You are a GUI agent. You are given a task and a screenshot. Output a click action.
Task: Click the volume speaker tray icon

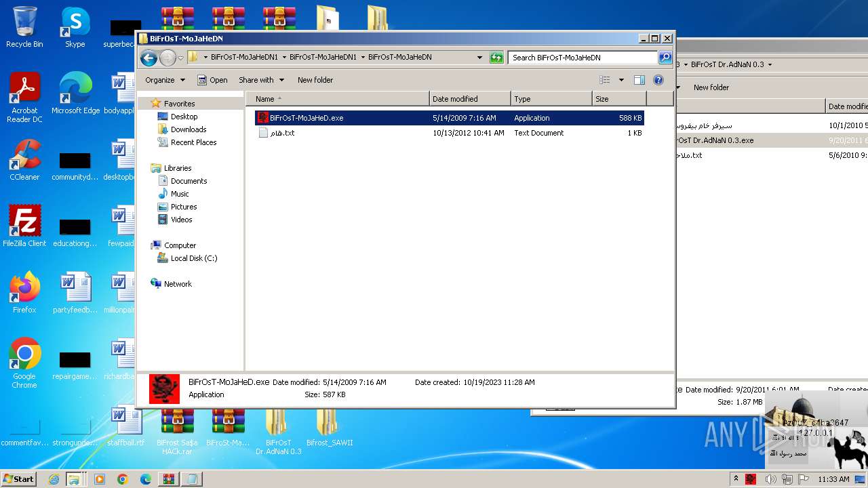(x=770, y=479)
